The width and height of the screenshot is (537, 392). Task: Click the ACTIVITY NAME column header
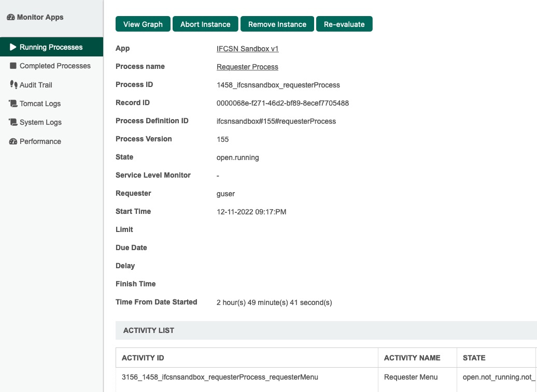tap(412, 358)
